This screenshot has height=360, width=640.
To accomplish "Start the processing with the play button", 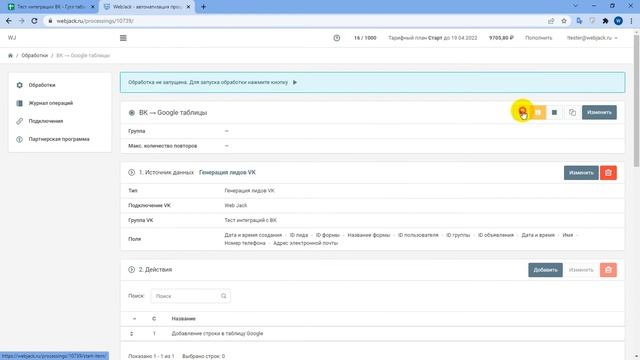I will [522, 112].
